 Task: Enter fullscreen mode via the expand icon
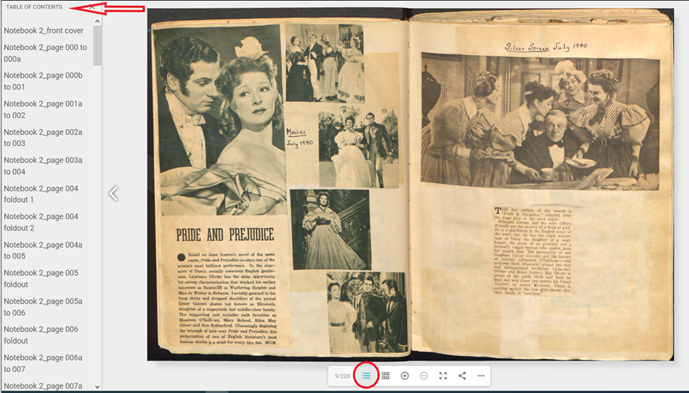pyautogui.click(x=443, y=376)
